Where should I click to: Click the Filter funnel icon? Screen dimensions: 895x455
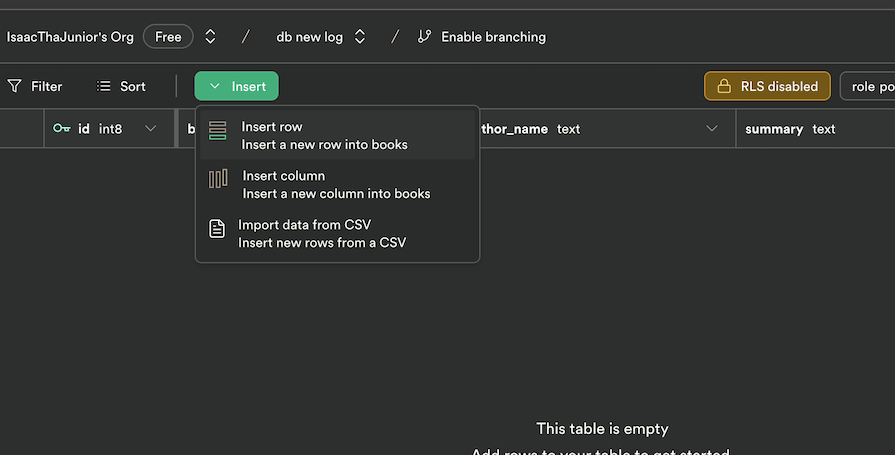pyautogui.click(x=15, y=87)
